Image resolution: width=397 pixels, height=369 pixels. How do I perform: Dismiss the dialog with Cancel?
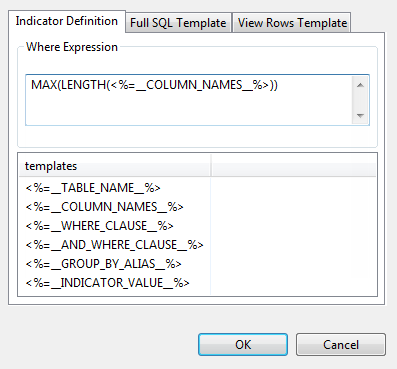click(x=341, y=345)
